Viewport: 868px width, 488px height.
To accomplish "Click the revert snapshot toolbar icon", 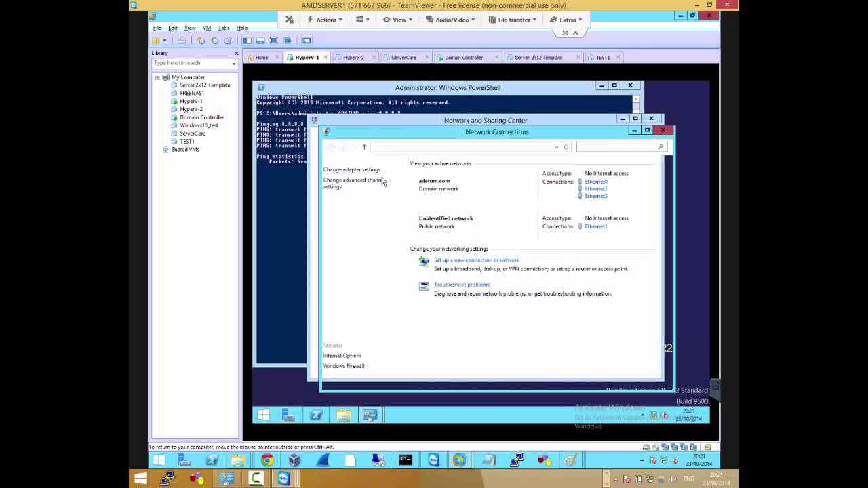I will pos(214,41).
